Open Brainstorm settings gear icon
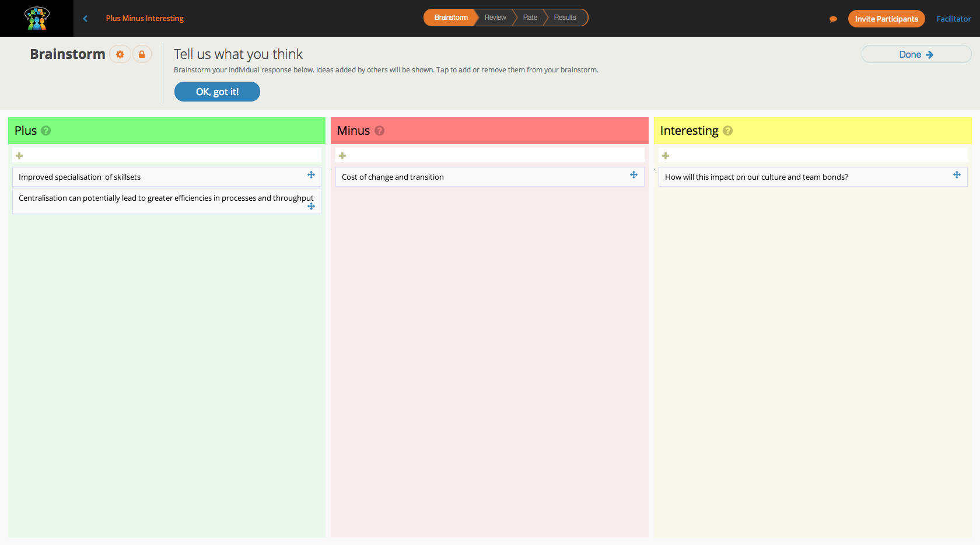This screenshot has width=980, height=545. [120, 54]
